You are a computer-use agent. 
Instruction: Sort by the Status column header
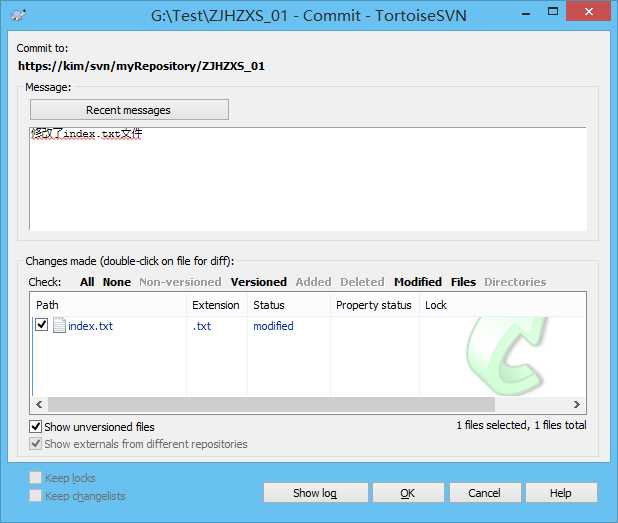point(289,305)
